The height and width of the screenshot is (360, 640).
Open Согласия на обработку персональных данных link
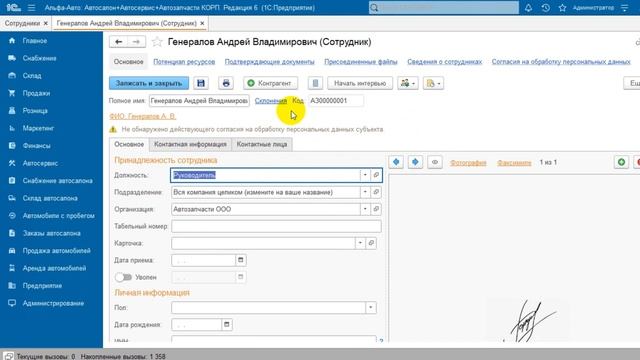coord(561,62)
